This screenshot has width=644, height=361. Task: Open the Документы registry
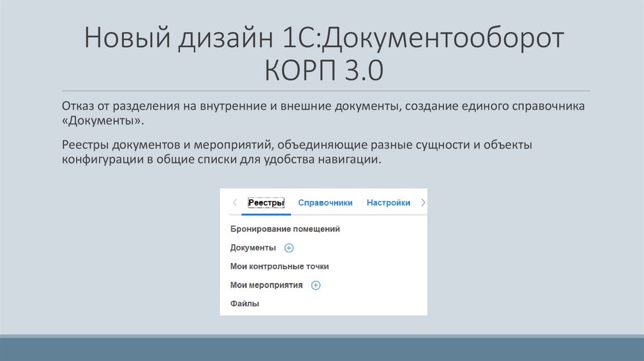(253, 248)
